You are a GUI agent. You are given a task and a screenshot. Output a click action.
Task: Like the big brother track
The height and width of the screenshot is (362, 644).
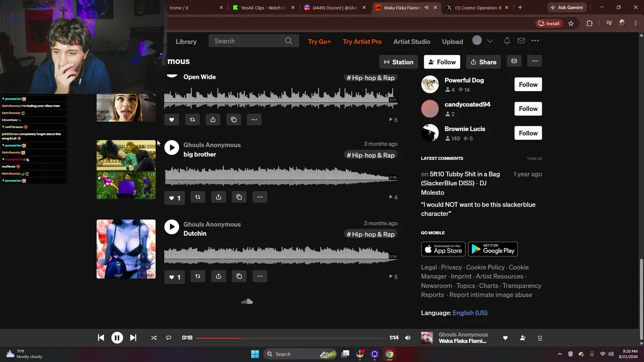(174, 198)
